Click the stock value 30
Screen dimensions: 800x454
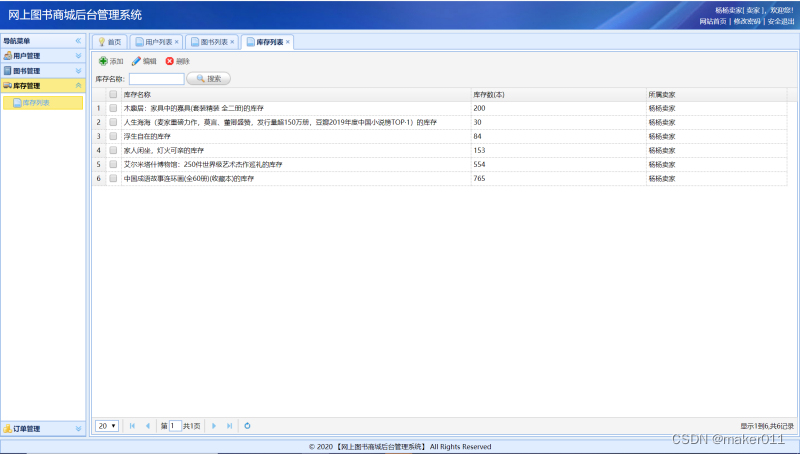(x=477, y=122)
